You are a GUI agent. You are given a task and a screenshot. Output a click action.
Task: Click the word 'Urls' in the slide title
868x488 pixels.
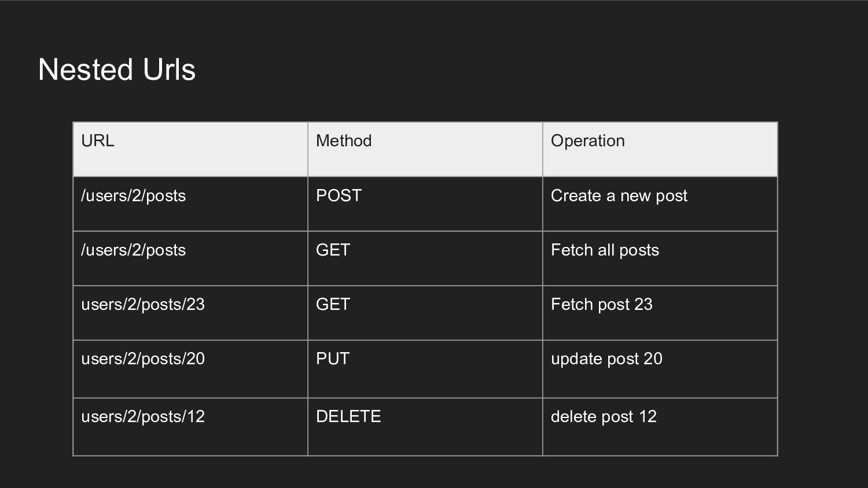pos(169,70)
